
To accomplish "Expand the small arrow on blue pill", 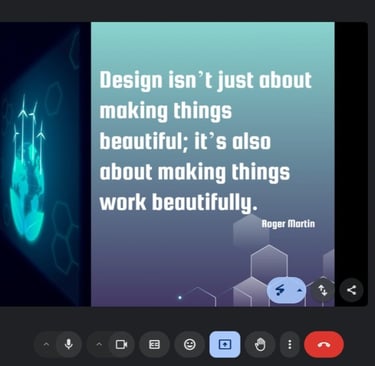I will point(299,290).
